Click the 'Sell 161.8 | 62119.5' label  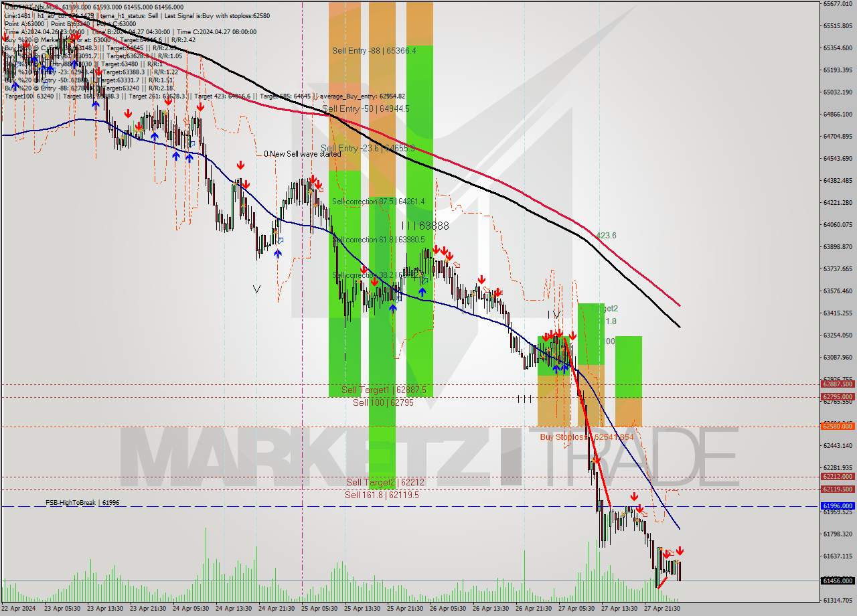coord(382,495)
